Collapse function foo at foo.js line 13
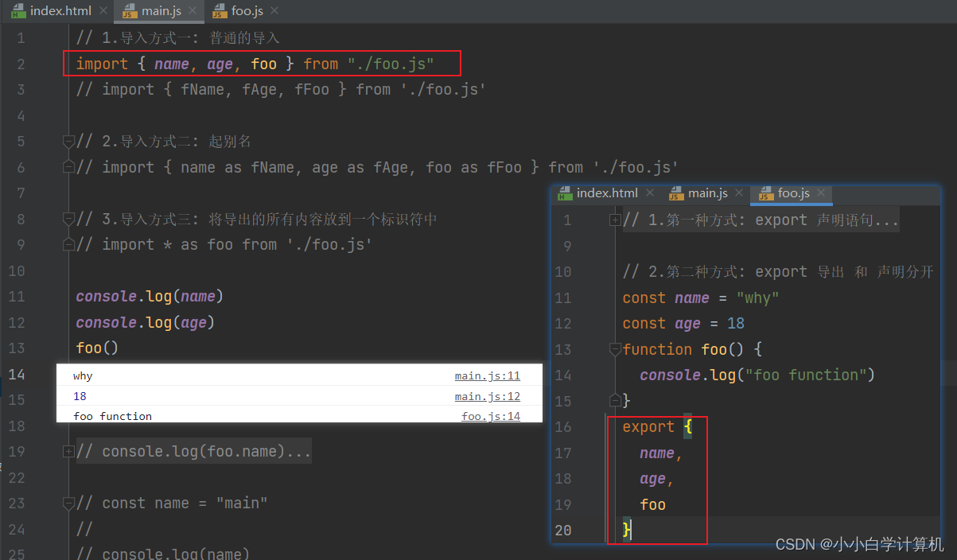This screenshot has width=957, height=560. point(615,349)
